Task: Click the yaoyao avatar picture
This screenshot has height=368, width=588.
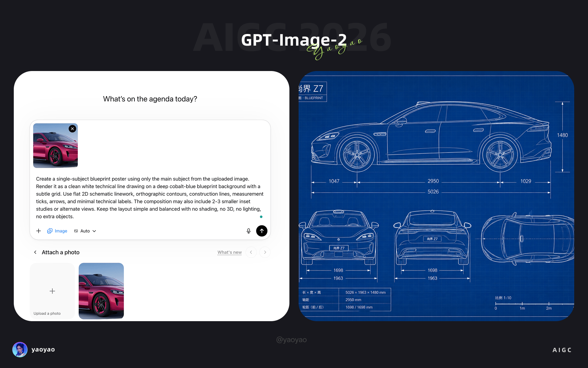Action: (x=20, y=350)
